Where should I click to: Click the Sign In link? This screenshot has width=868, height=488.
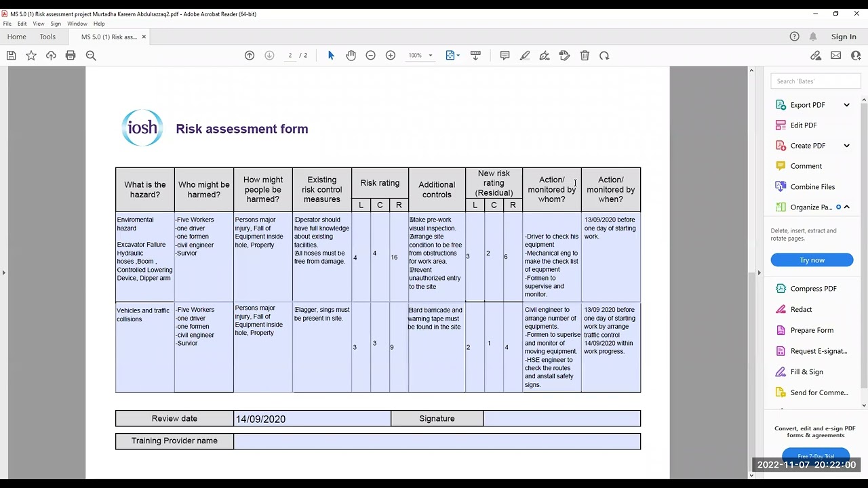844,37
